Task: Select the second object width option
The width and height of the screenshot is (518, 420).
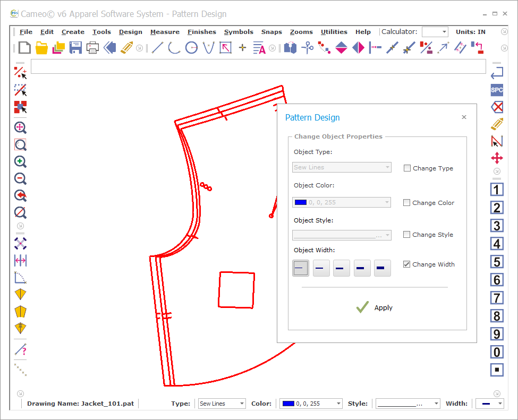Action: pyautogui.click(x=321, y=268)
